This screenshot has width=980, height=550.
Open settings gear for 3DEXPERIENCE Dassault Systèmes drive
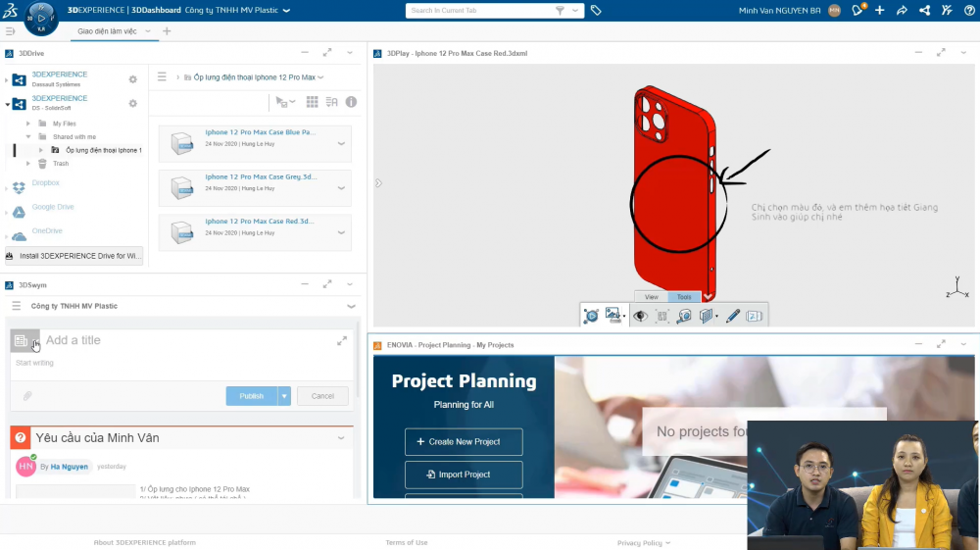(132, 79)
